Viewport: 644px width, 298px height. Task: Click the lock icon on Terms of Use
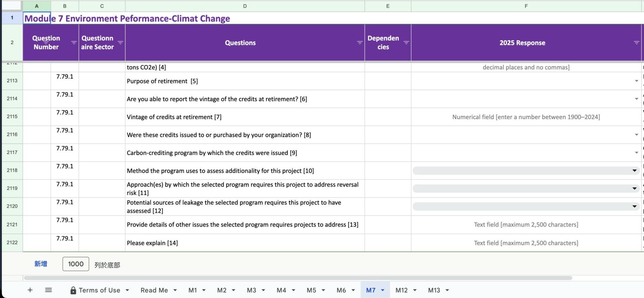click(73, 290)
